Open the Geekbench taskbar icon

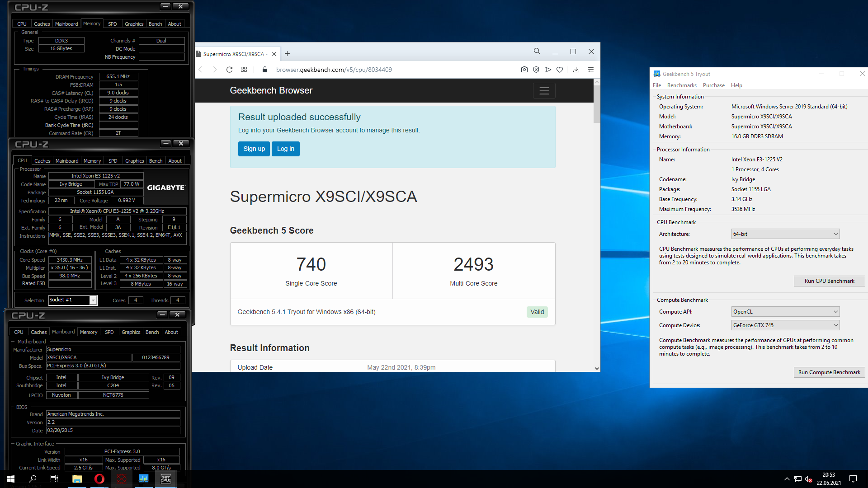coord(143,479)
